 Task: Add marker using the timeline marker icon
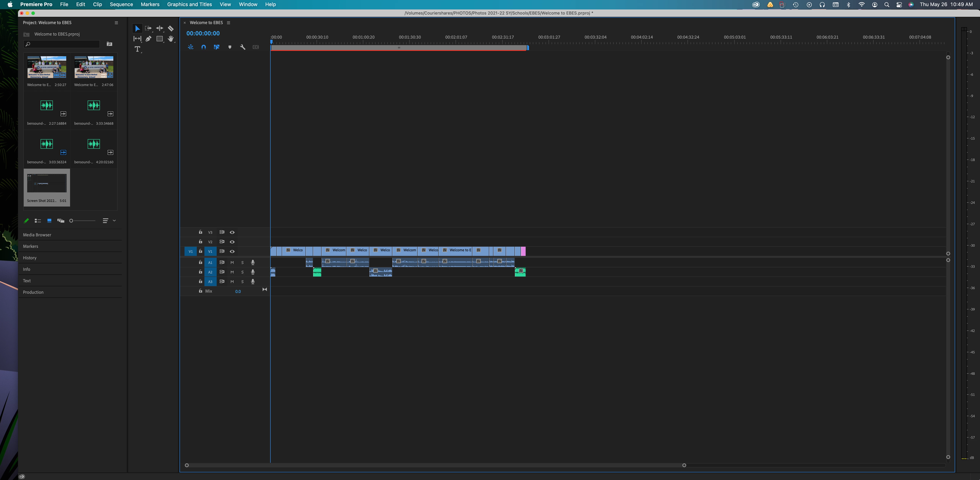point(230,47)
